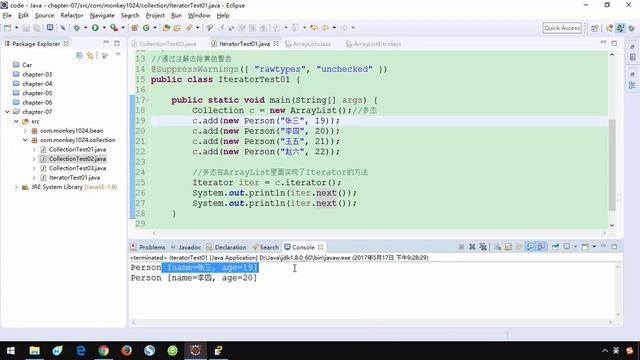Click the Open Console icon
The width and height of the screenshot is (640, 360).
pos(585,247)
